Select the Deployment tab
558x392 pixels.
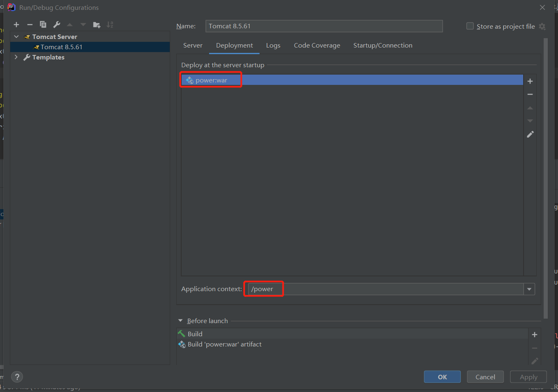coord(235,46)
